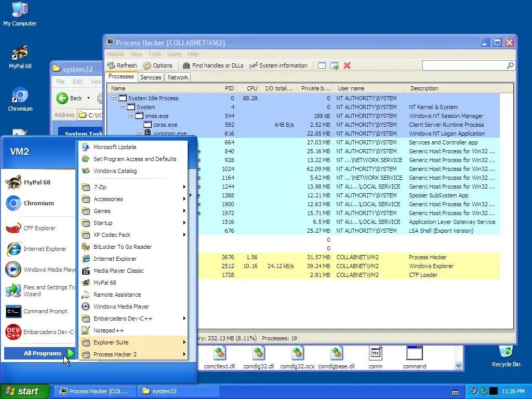Open System information in Process Hacker
The height and width of the screenshot is (399, 532).
[x=278, y=65]
